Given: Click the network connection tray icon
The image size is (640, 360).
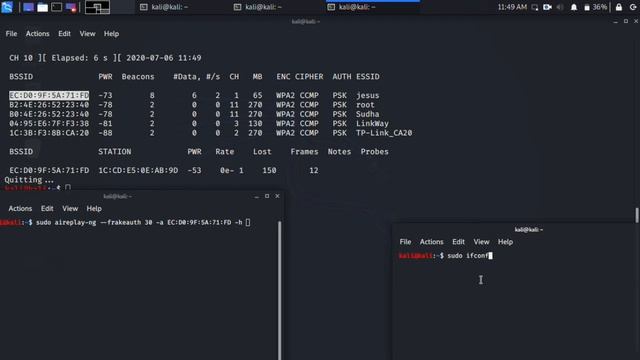Looking at the screenshot, I should (535, 7).
